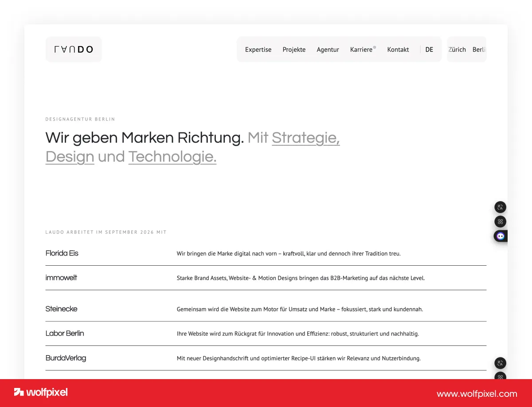This screenshot has width=532, height=407.
Task: Click the "DESIGNAGENTUR BERLIN" label
Action: [80, 119]
